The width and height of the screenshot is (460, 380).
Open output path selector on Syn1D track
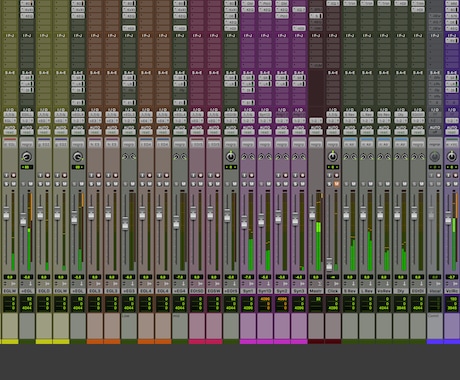pyautogui.click(x=265, y=121)
